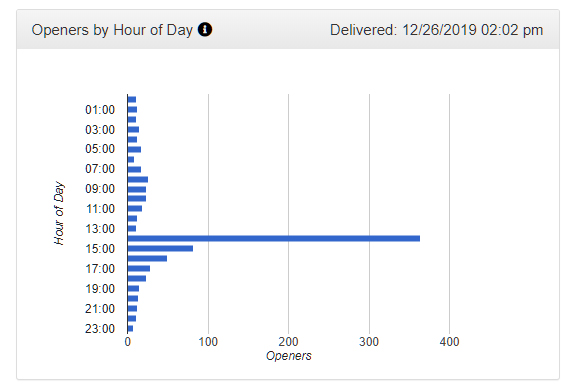Viewport: 568px width, 388px height.
Task: Click the 23:00 bar at chart bottom
Action: (x=130, y=329)
